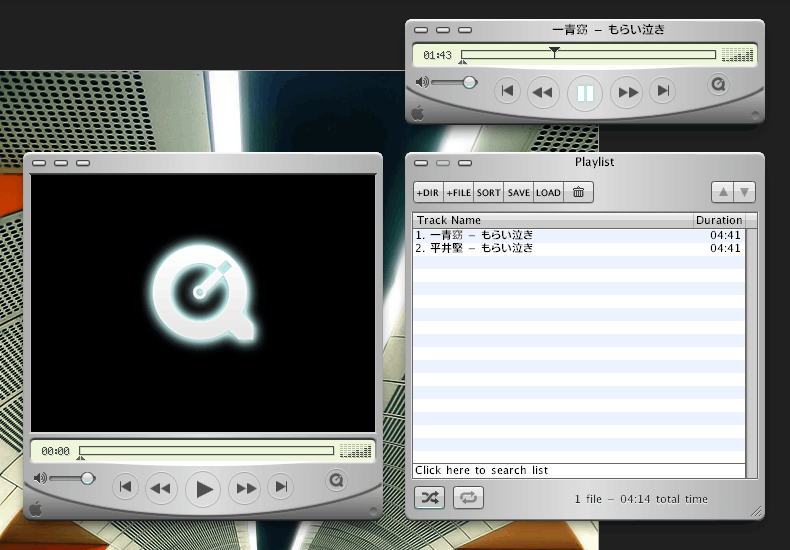
Task: Click the Playlist window title
Action: tap(595, 162)
